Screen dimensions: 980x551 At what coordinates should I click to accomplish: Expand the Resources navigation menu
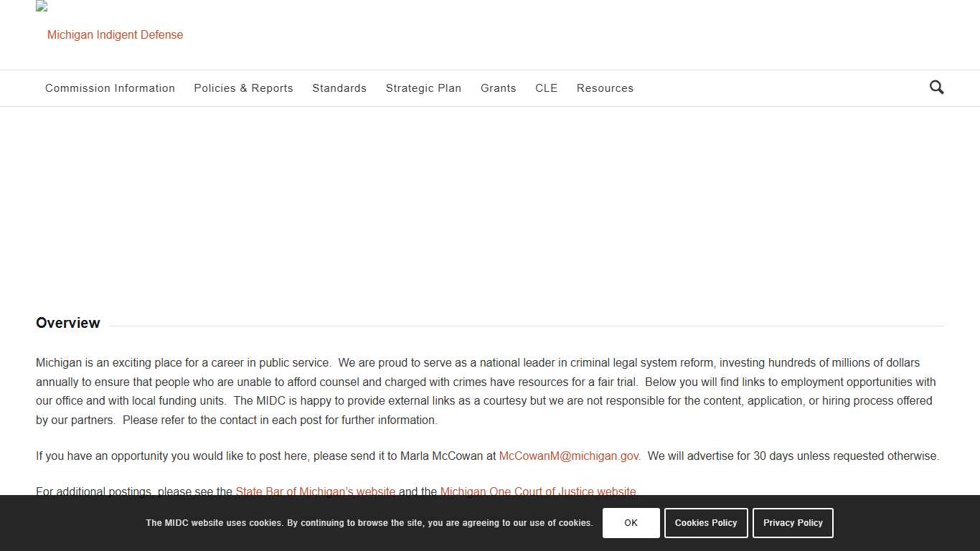(x=605, y=88)
